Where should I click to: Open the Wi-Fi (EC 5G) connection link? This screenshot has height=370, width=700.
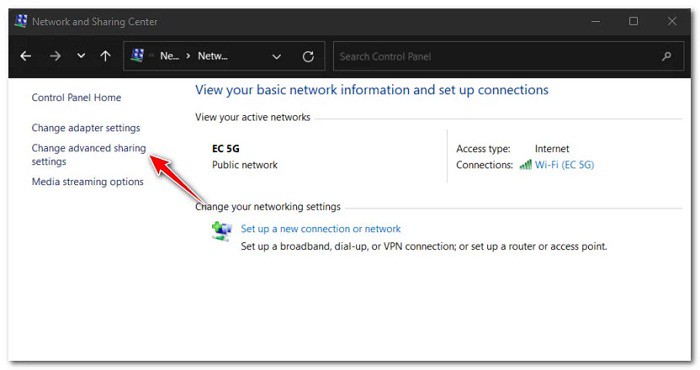[x=564, y=165]
